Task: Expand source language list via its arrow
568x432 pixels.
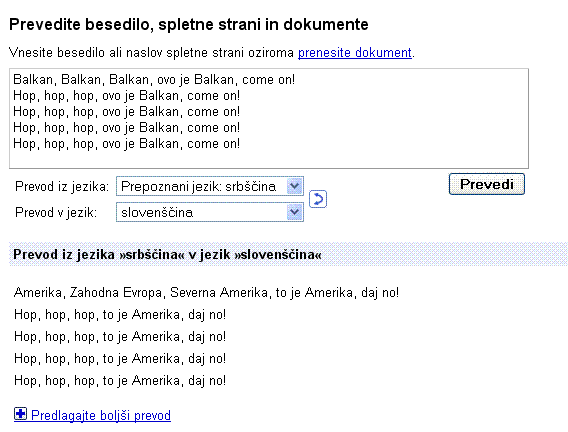Action: click(x=295, y=186)
